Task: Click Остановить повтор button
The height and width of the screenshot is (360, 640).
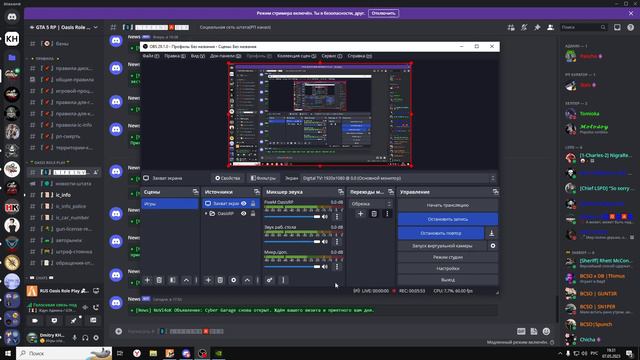Action: click(x=441, y=233)
